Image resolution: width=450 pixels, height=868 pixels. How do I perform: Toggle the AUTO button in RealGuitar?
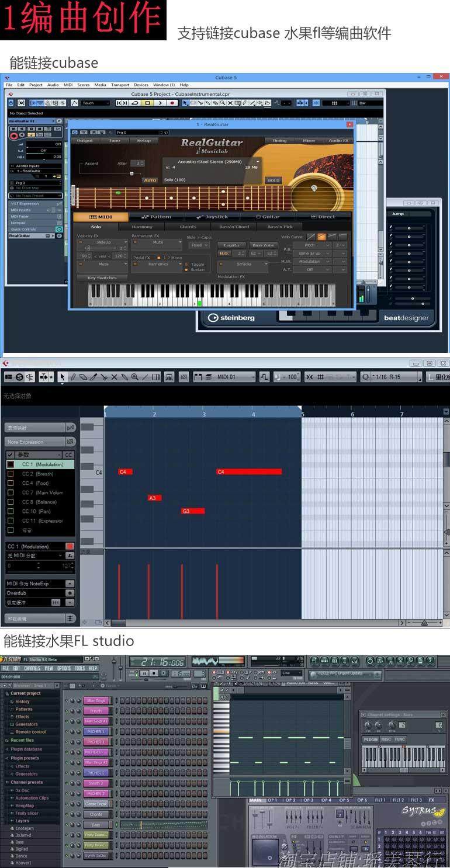[x=150, y=180]
